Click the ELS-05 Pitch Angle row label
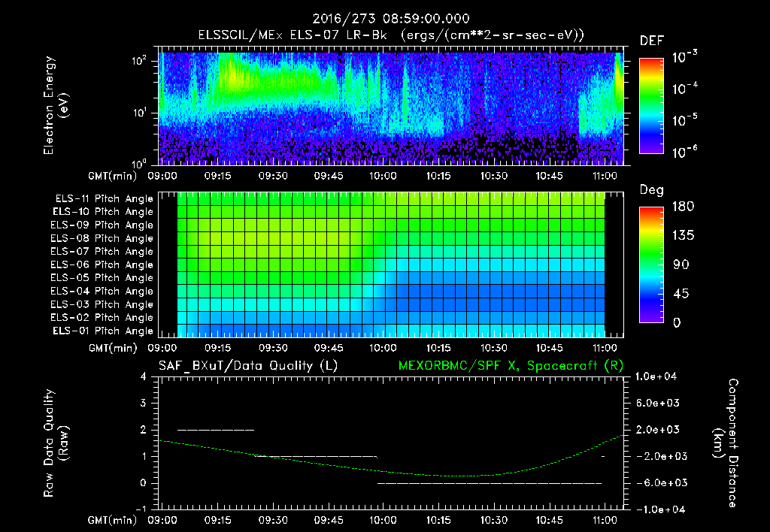The image size is (770, 532). click(x=102, y=278)
